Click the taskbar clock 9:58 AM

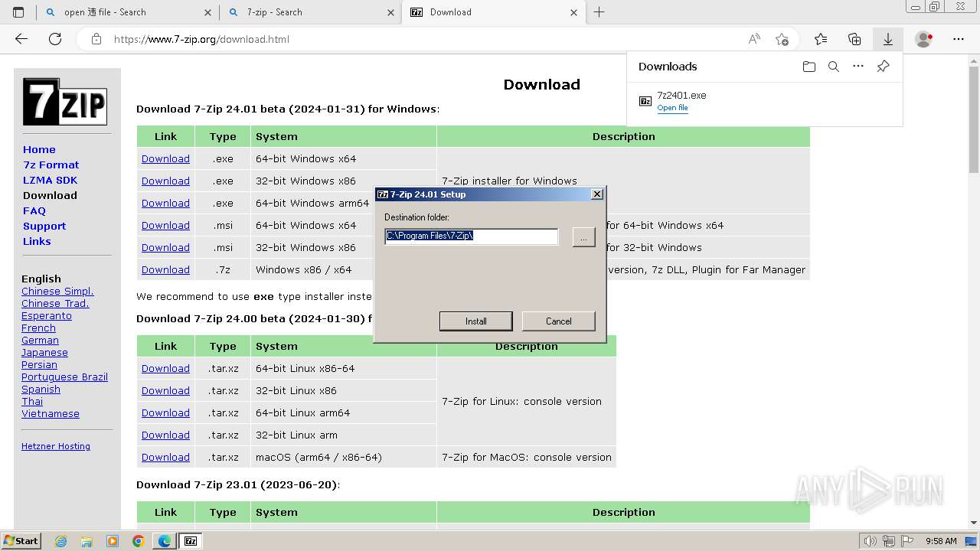coord(941,541)
